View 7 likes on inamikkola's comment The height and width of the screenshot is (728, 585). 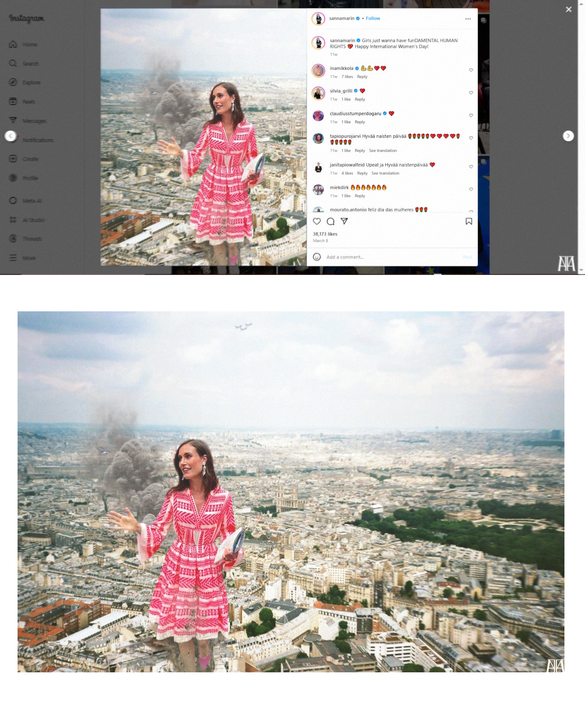[x=347, y=77]
